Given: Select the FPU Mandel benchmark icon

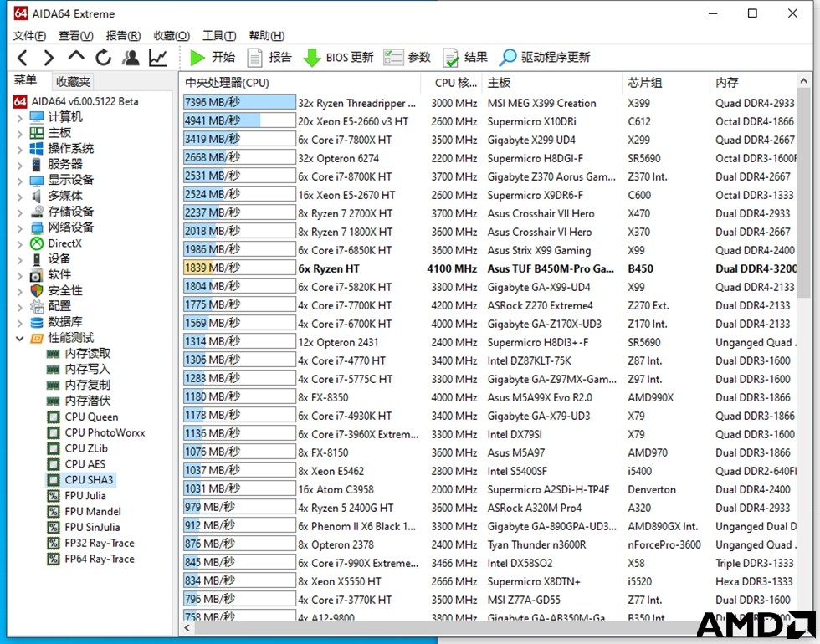Looking at the screenshot, I should [53, 511].
